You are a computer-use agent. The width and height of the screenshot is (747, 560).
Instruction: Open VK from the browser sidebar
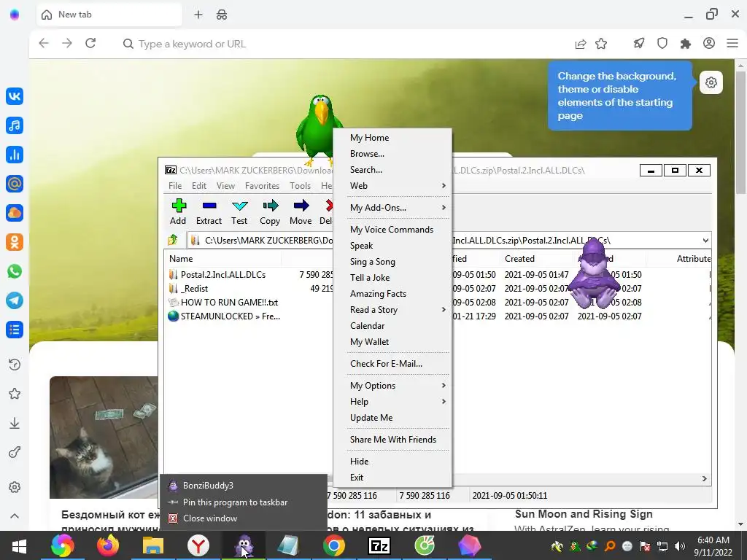[x=15, y=96]
